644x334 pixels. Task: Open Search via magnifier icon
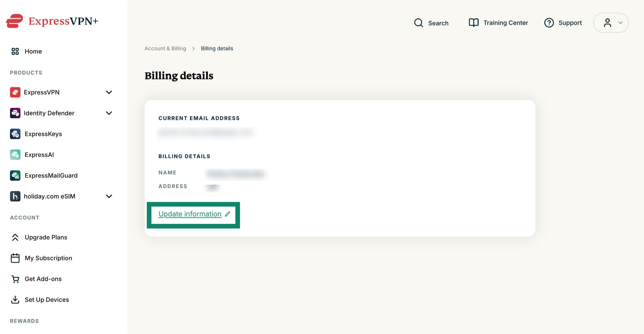[418, 23]
